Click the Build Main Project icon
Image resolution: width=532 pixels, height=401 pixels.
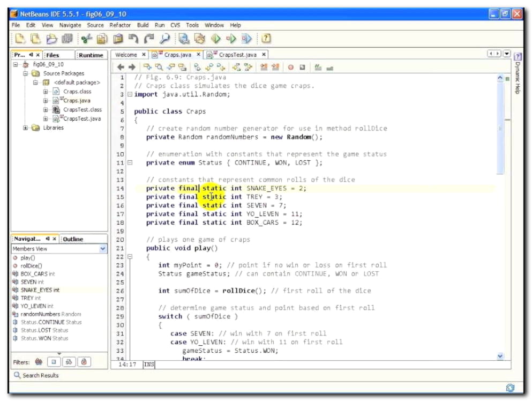click(x=184, y=39)
